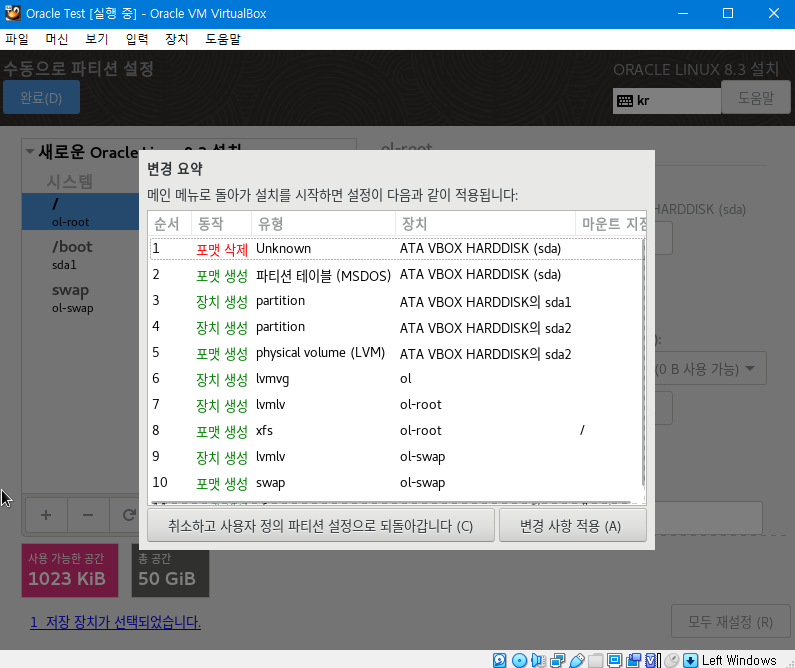Click the 유형 column header
The image size is (795, 668).
point(323,224)
